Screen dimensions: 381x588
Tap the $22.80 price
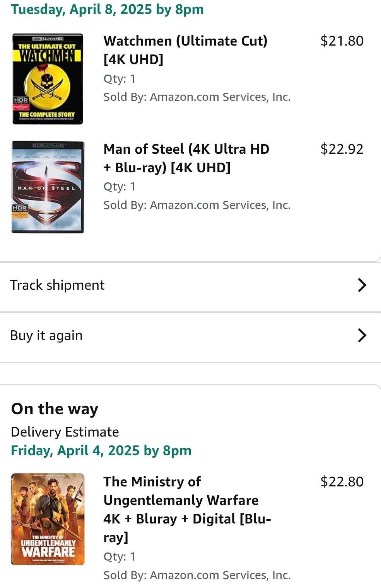point(342,482)
